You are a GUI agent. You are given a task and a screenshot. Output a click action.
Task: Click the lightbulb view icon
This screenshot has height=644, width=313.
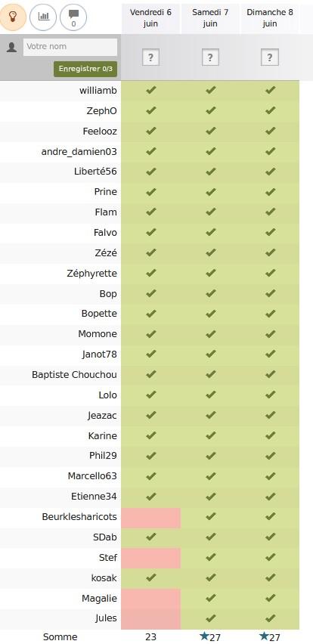[13, 17]
